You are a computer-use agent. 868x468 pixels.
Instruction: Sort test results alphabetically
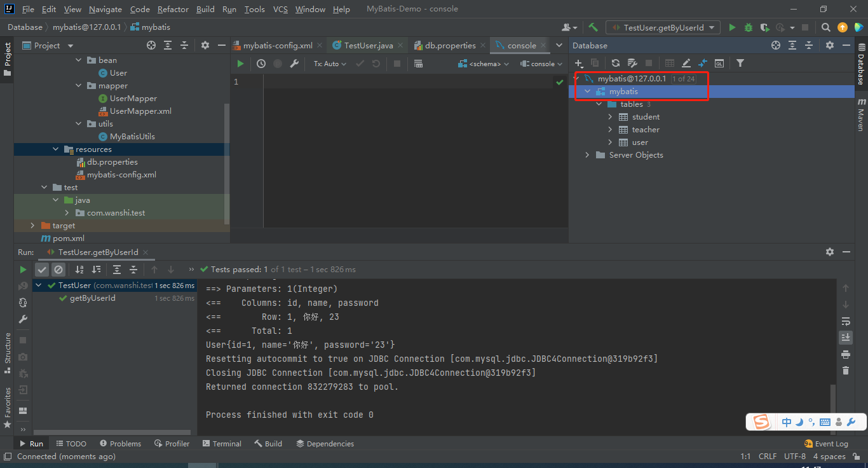point(79,270)
